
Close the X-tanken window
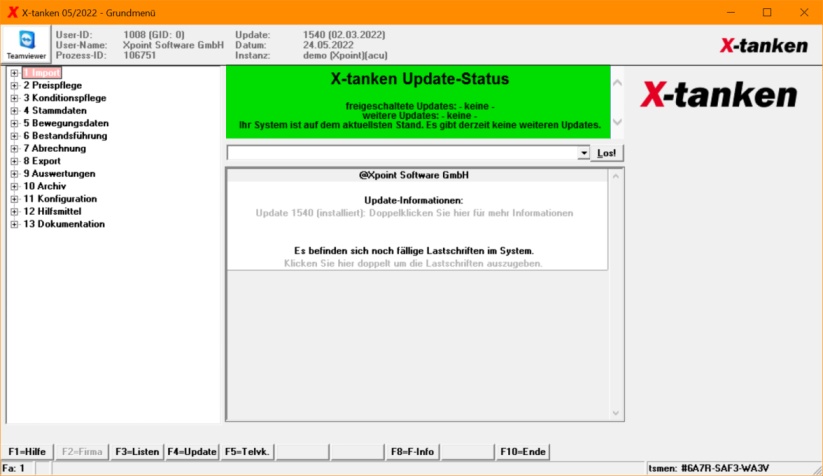[804, 13]
